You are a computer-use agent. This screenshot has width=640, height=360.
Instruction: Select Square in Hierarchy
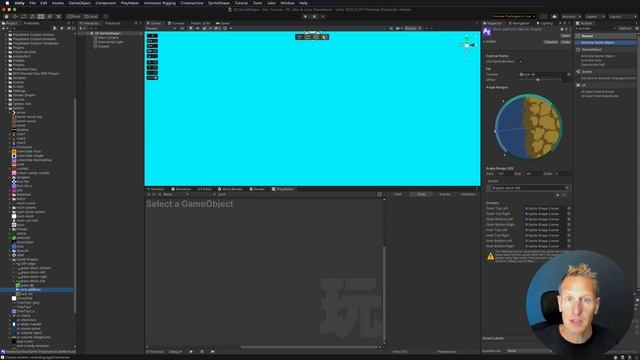tap(104, 47)
